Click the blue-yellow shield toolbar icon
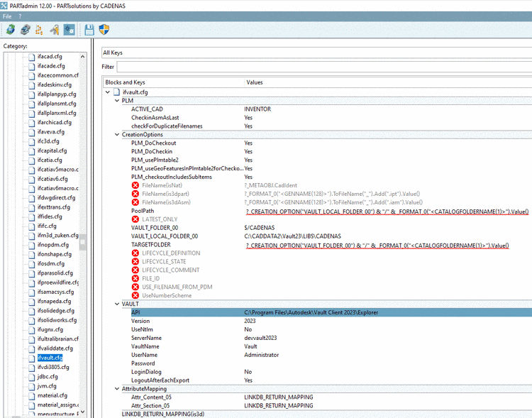This screenshot has width=532, height=418. coord(104,30)
